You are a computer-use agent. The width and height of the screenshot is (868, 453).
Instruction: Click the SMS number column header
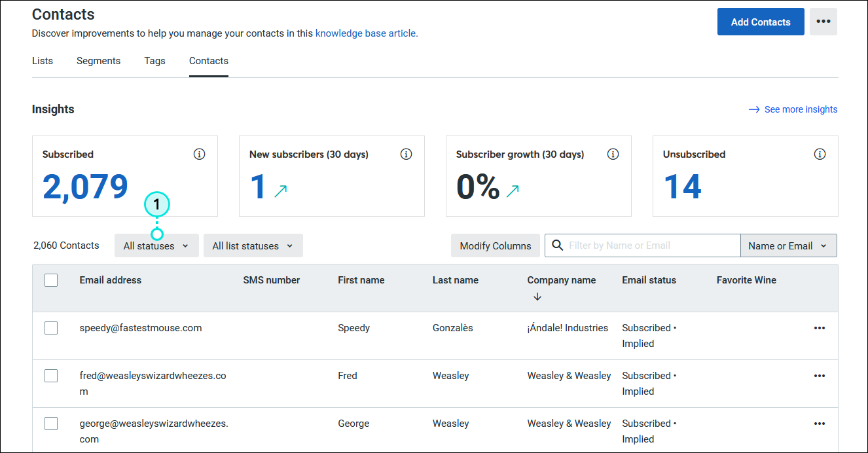(x=272, y=280)
